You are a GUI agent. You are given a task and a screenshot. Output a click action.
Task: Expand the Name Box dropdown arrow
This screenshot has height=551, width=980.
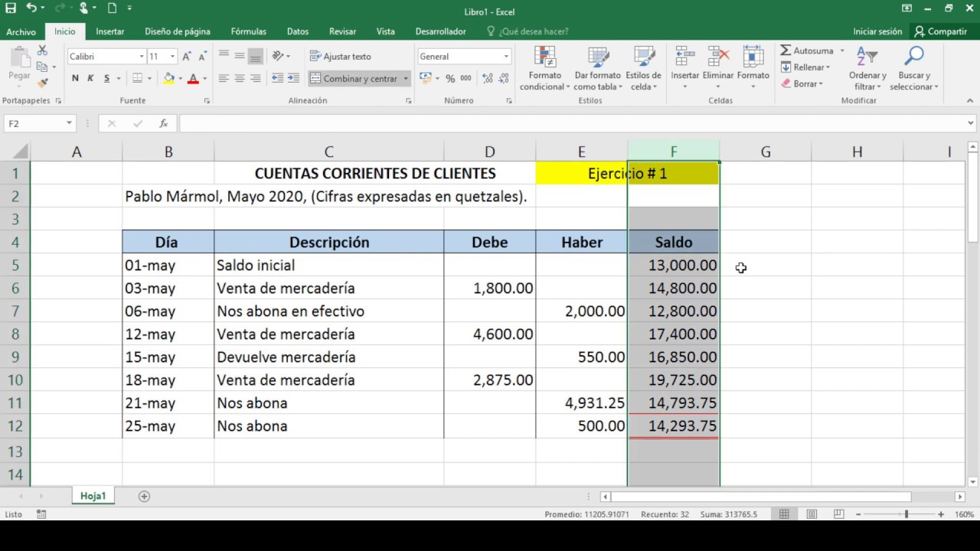(69, 123)
